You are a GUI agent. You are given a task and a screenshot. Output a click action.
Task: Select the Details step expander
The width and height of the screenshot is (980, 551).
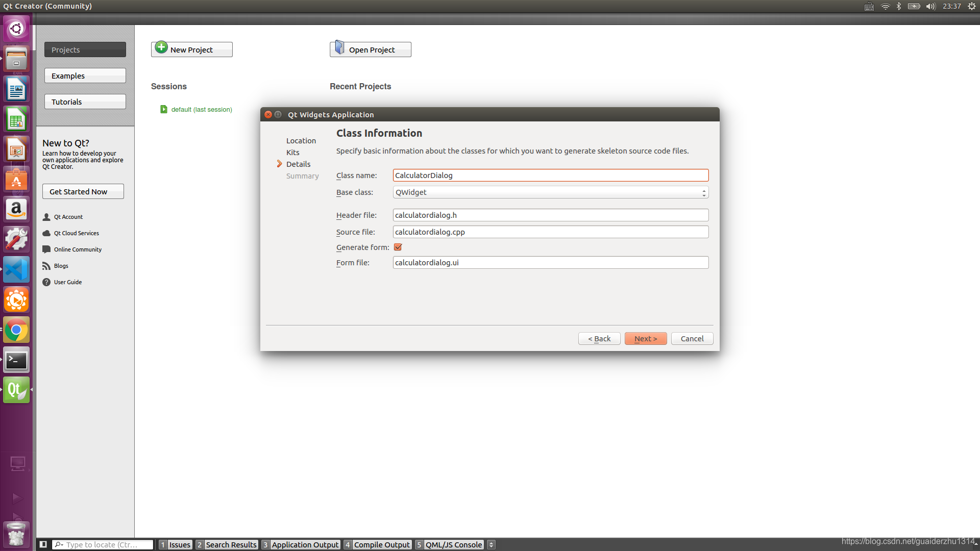(280, 163)
